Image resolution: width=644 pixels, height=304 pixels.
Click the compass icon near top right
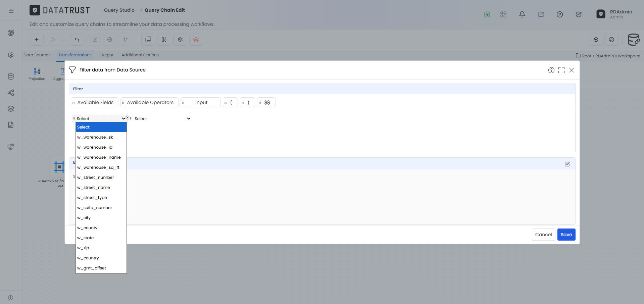(611, 40)
